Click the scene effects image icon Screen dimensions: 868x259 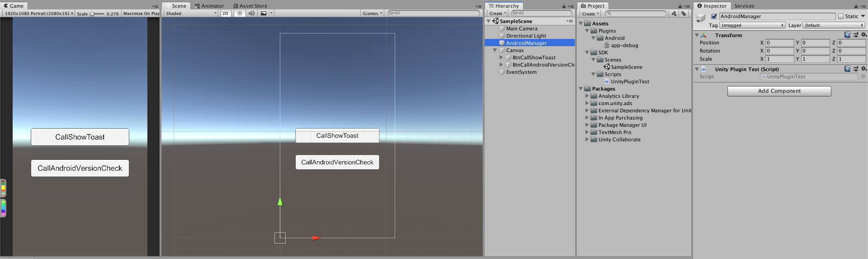264,13
